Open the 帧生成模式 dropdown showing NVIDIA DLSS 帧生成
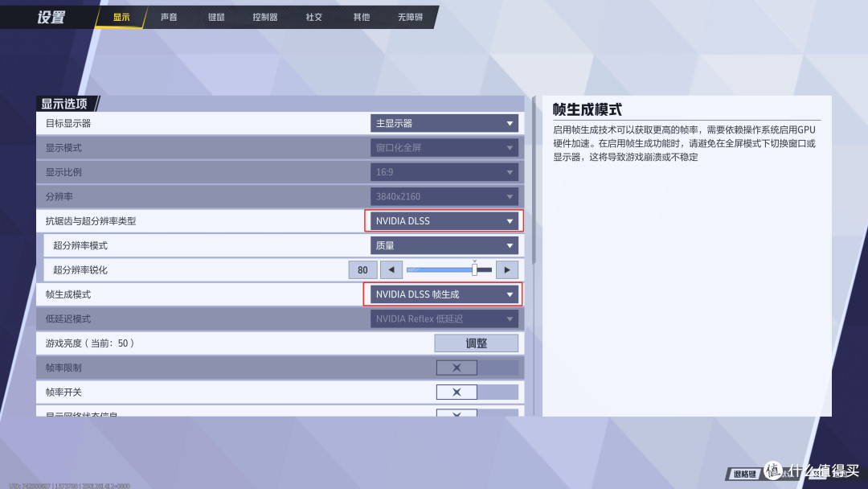 tap(444, 294)
